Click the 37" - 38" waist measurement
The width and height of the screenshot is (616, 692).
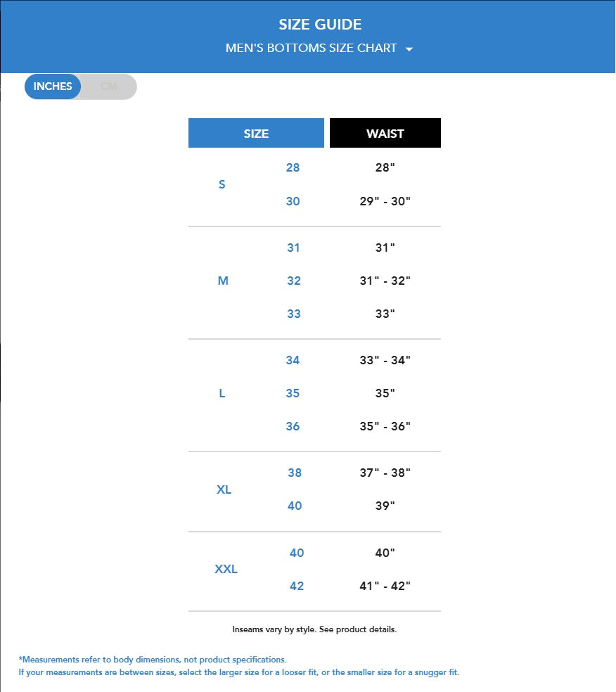385,473
